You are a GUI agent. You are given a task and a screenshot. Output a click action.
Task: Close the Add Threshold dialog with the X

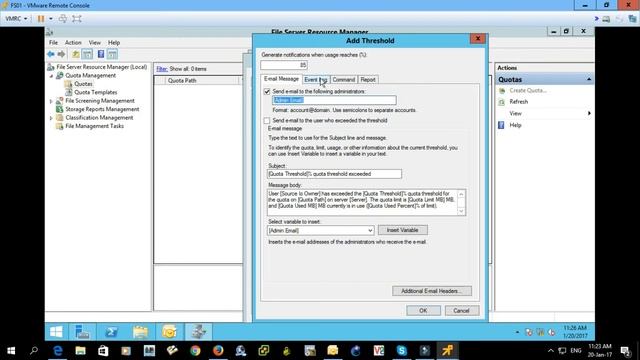(478, 39)
